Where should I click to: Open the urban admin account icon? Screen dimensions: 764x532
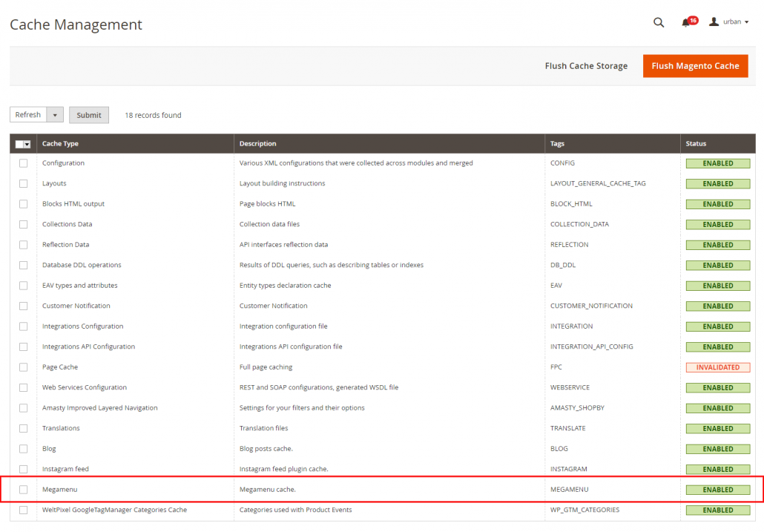tap(712, 22)
